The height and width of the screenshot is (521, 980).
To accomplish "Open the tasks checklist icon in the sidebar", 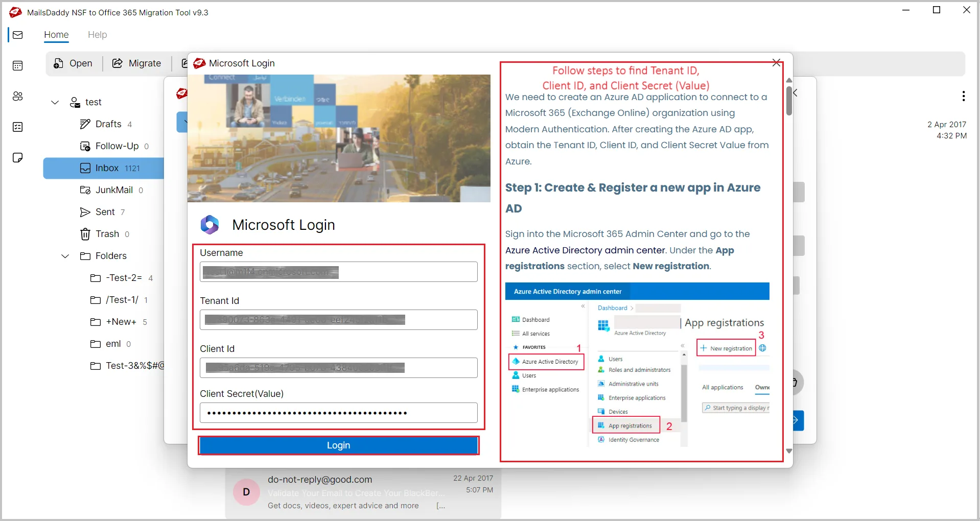I will (x=18, y=127).
